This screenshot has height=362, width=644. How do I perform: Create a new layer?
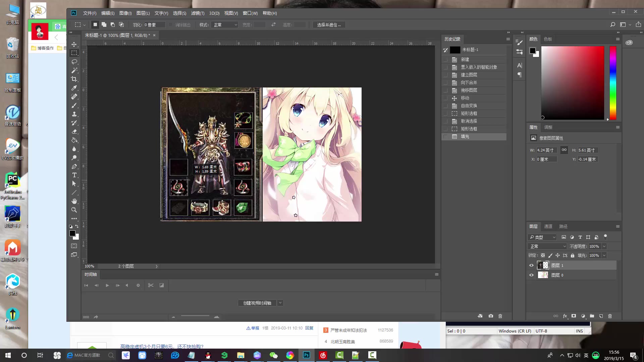click(x=601, y=316)
